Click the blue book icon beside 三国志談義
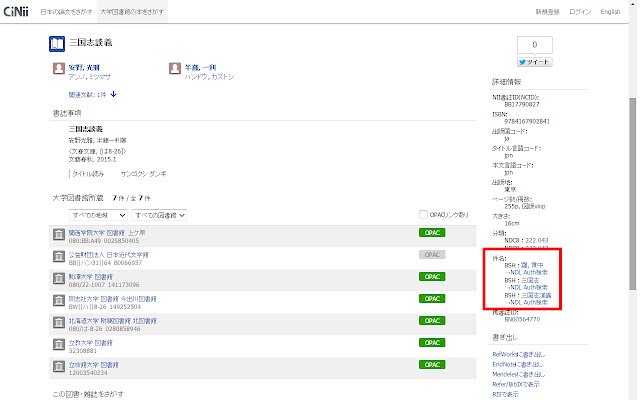The image size is (640, 400). [x=57, y=44]
